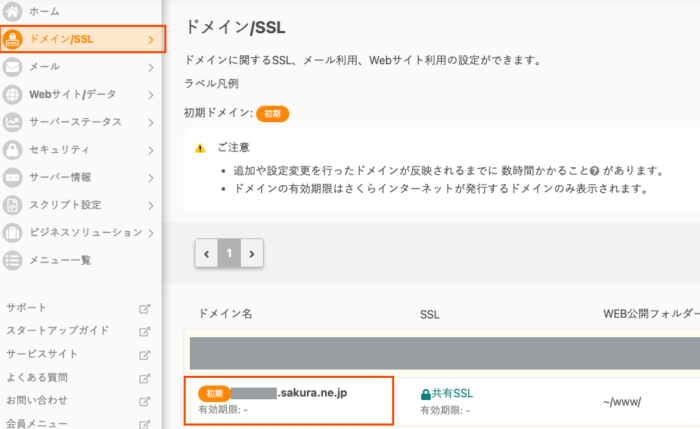Expand the メール menu chevron
Image resolution: width=700 pixels, height=429 pixels.
151,68
